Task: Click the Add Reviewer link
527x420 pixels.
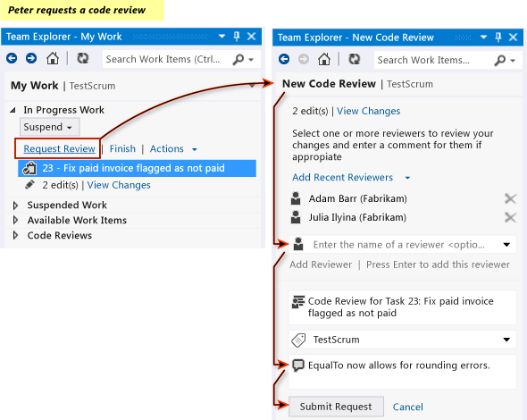Action: tap(321, 265)
